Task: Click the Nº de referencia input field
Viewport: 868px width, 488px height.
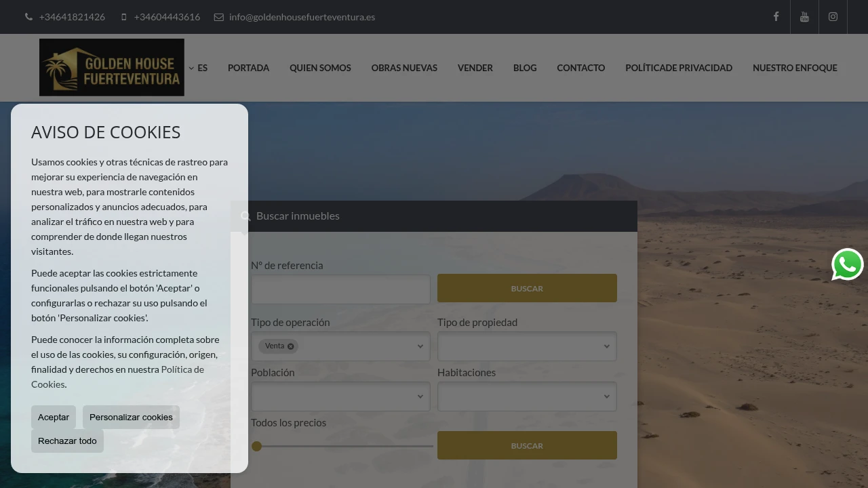Action: 340,289
